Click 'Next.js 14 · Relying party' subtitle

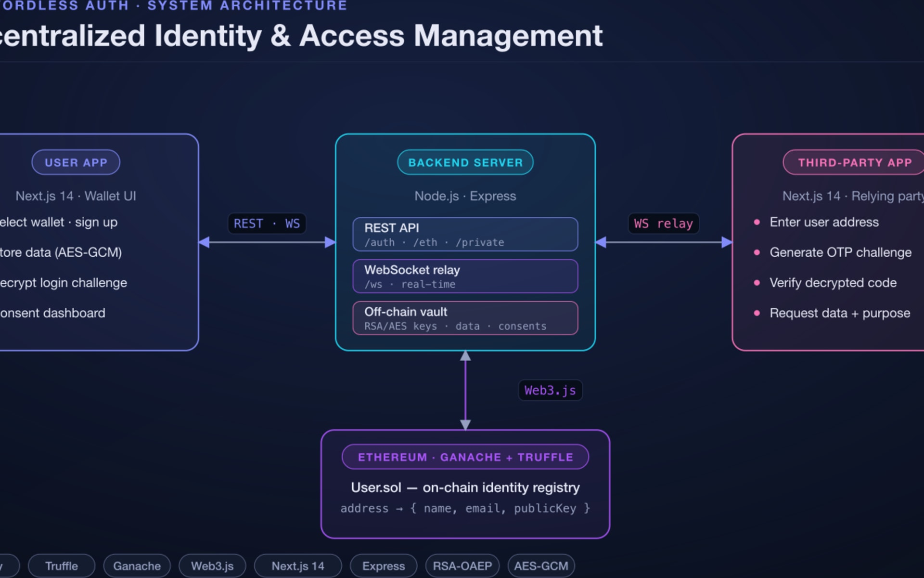click(x=853, y=196)
